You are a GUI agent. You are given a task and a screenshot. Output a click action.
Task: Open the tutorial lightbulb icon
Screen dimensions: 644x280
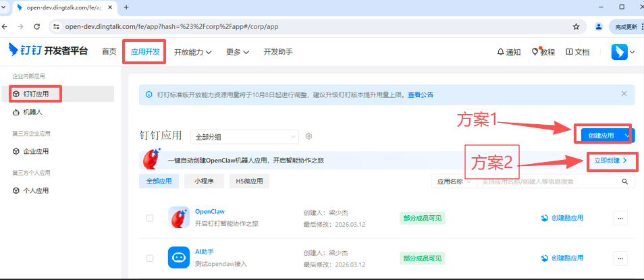point(535,52)
